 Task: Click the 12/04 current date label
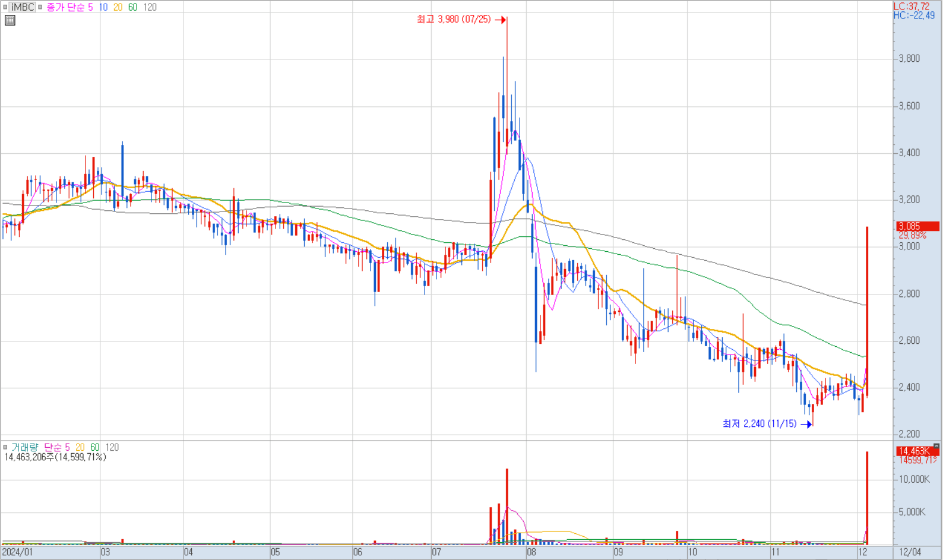click(x=910, y=552)
